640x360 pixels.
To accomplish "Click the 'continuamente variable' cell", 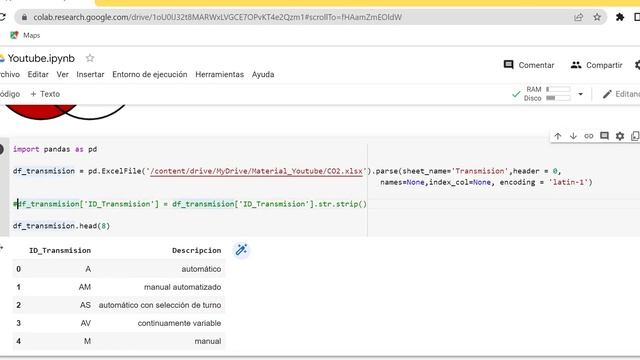I will click(x=179, y=323).
